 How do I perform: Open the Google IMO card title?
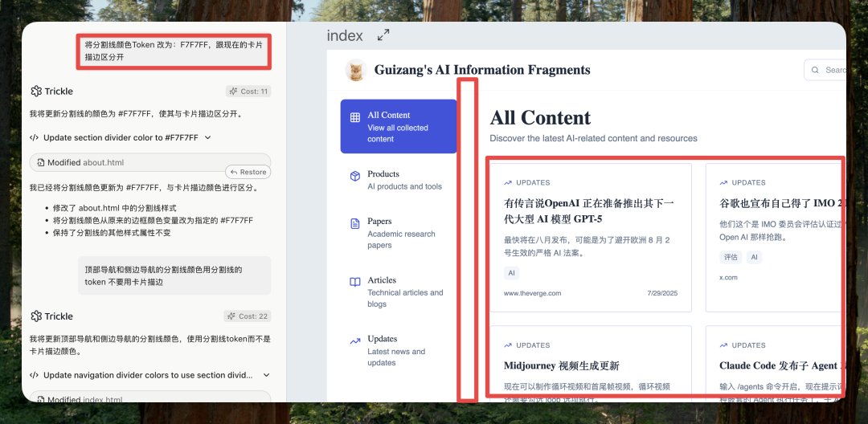point(783,203)
